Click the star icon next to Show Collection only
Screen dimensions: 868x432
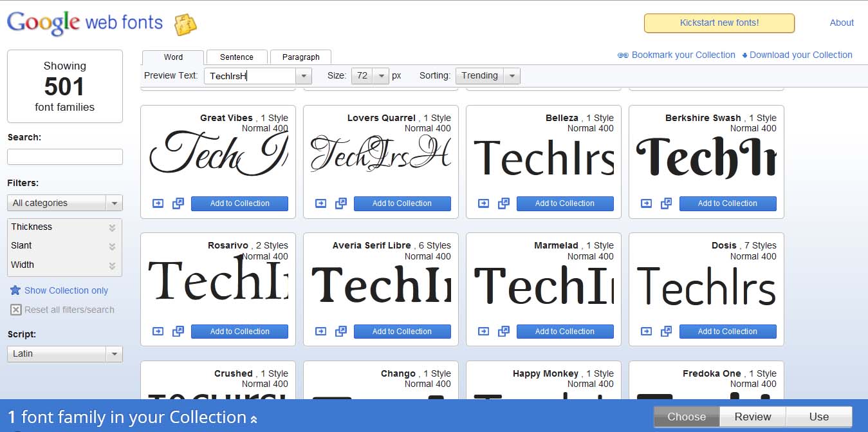click(15, 290)
